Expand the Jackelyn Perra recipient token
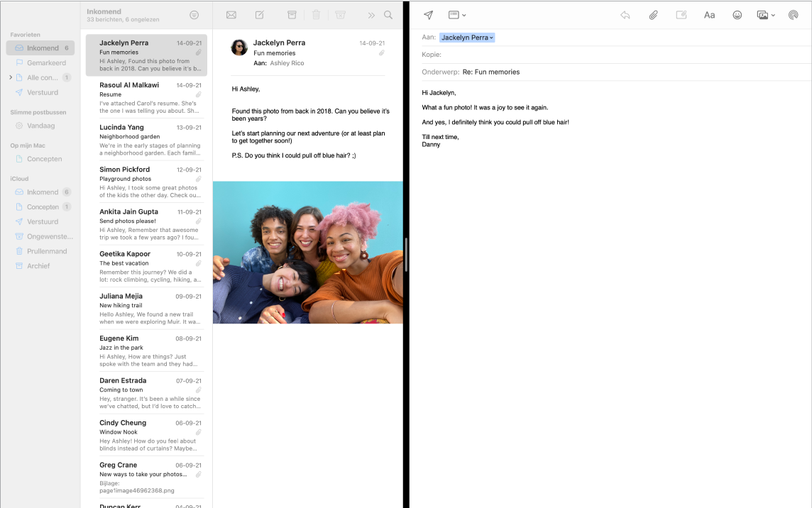This screenshot has width=812, height=508. pos(491,36)
